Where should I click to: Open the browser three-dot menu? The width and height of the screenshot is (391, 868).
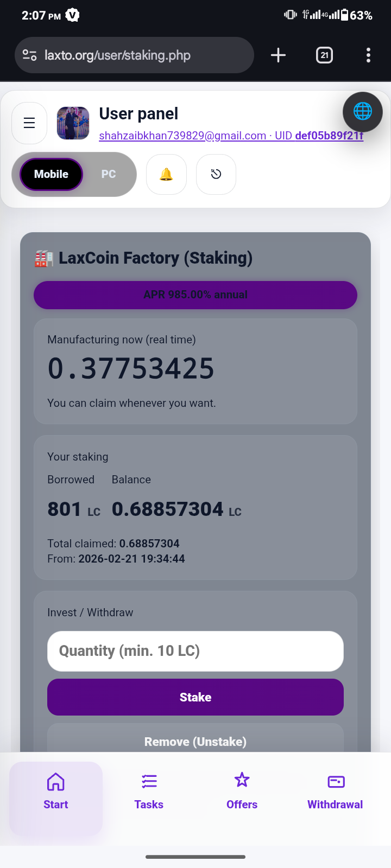368,55
